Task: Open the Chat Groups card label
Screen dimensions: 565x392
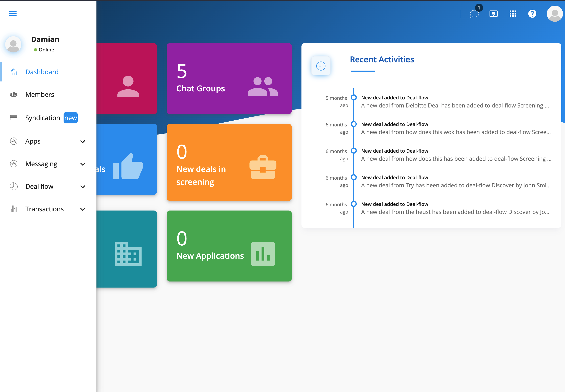Action: click(x=201, y=88)
